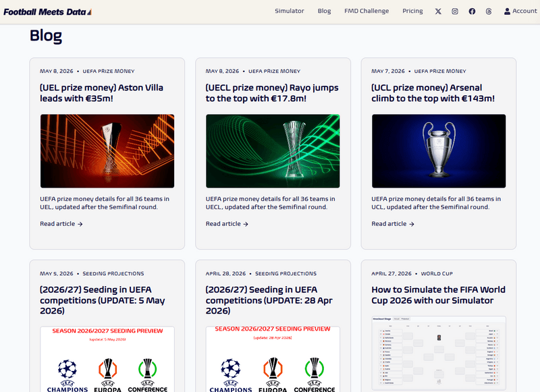Click the green Conference League trophy thumbnail
The height and width of the screenshot is (392, 540).
(x=273, y=151)
